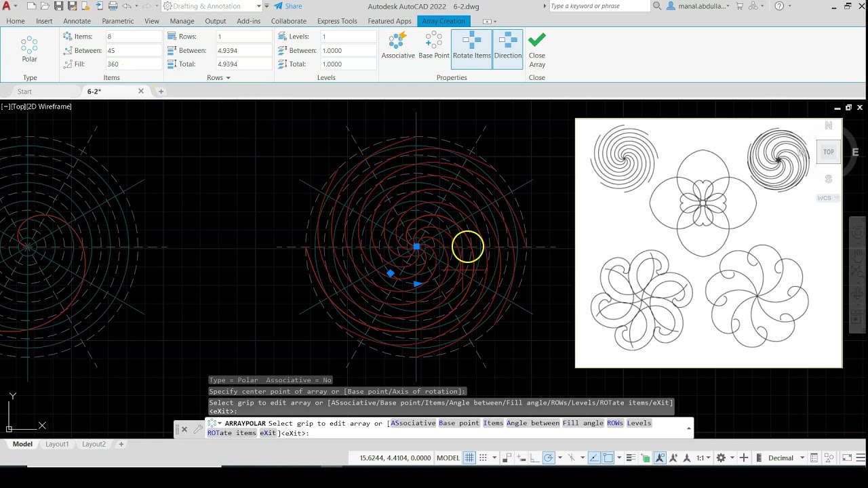Click the Fill angle input showing 360
The height and width of the screenshot is (488, 868).
coord(133,64)
